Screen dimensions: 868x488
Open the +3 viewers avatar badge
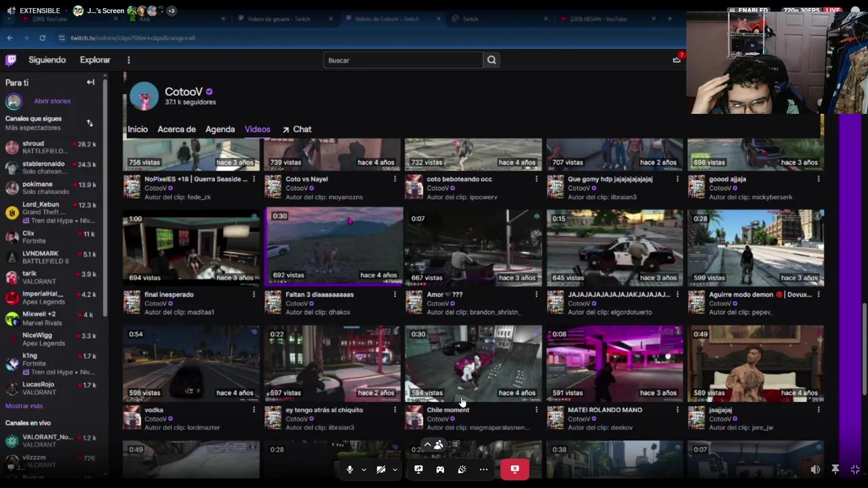click(x=171, y=11)
